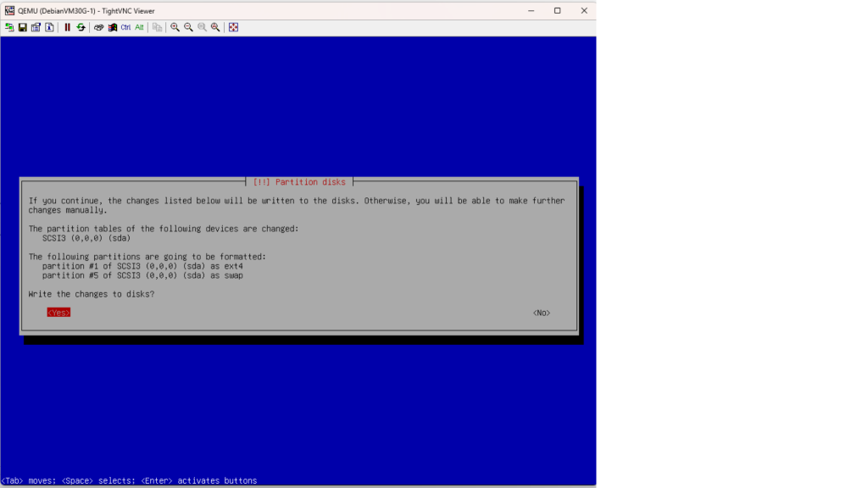Image resolution: width=868 pixels, height=488 pixels.
Task: Reset zoom to 100% magnifier icon
Action: click(x=202, y=27)
